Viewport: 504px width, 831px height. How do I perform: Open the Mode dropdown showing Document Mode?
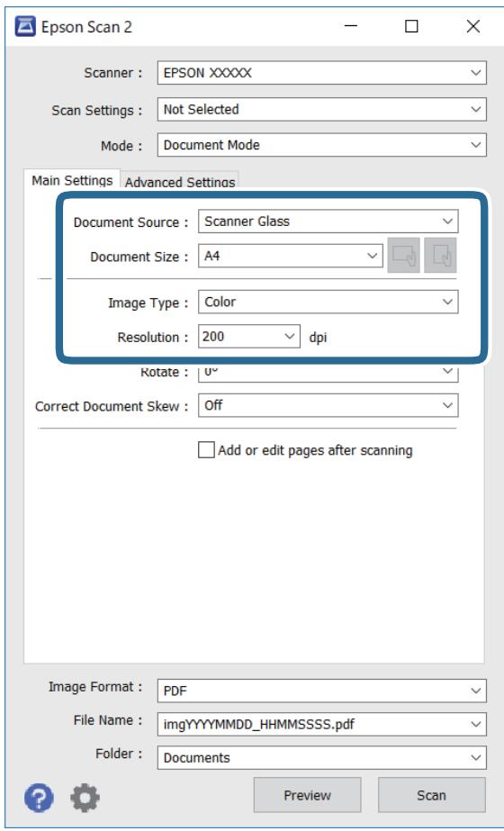coord(321,145)
